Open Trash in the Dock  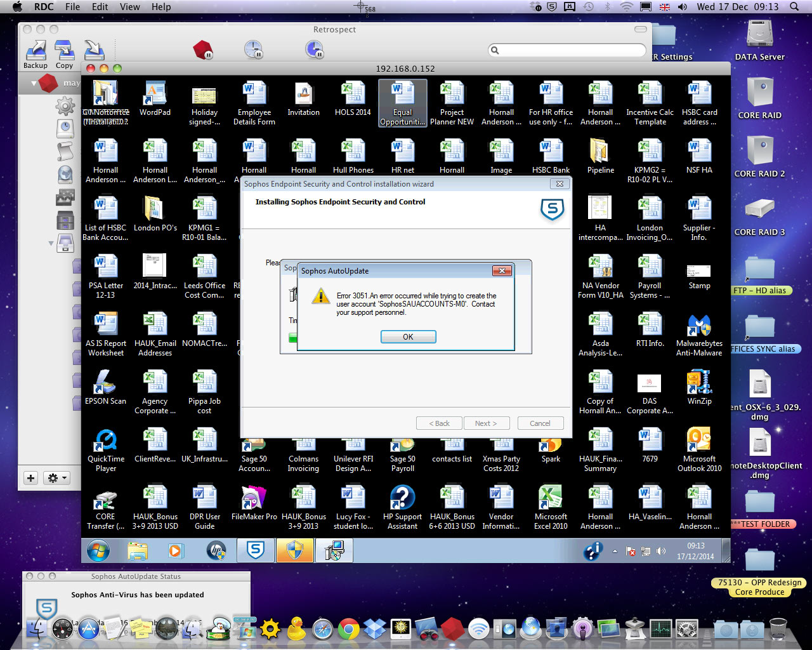pos(778,628)
